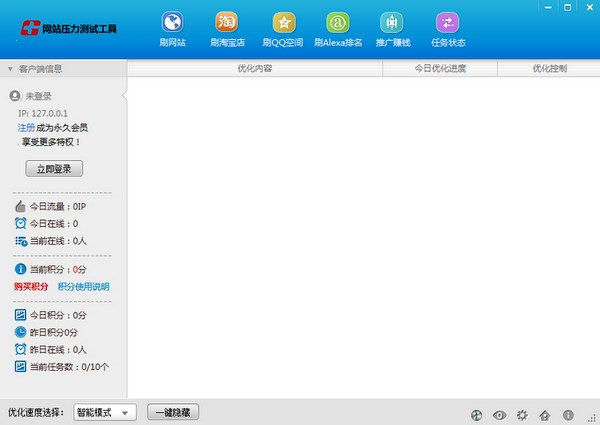Open the 刷Alexa排名 tool

[x=339, y=23]
